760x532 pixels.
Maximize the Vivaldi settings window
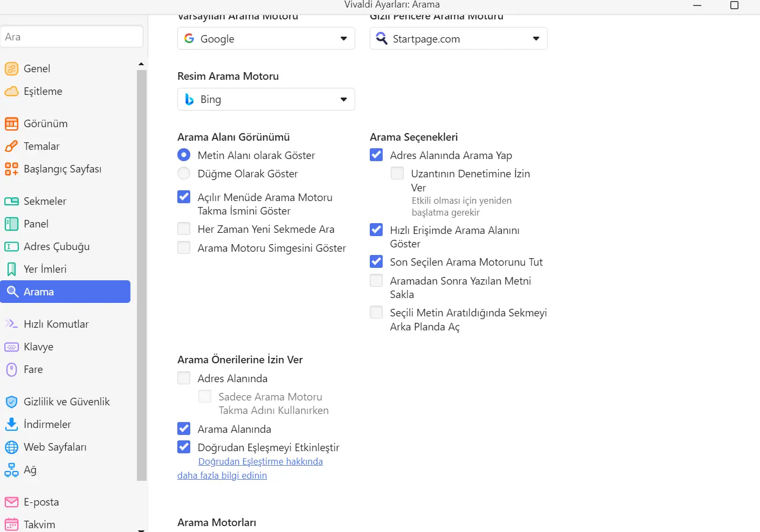point(734,5)
